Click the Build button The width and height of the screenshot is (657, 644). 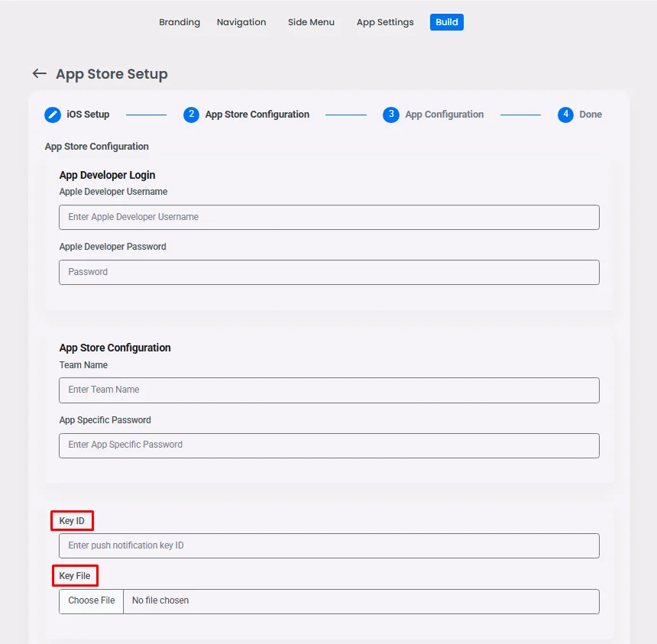pyautogui.click(x=446, y=22)
